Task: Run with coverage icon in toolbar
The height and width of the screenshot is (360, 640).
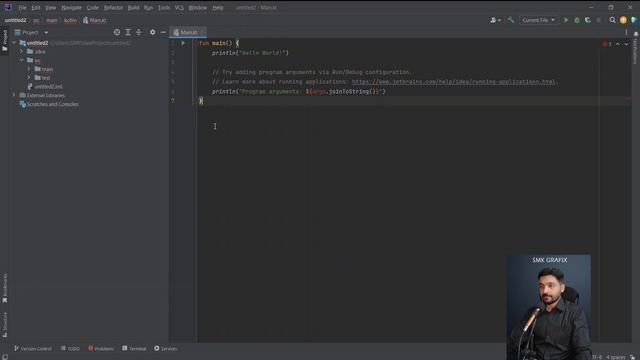Action: pos(588,20)
